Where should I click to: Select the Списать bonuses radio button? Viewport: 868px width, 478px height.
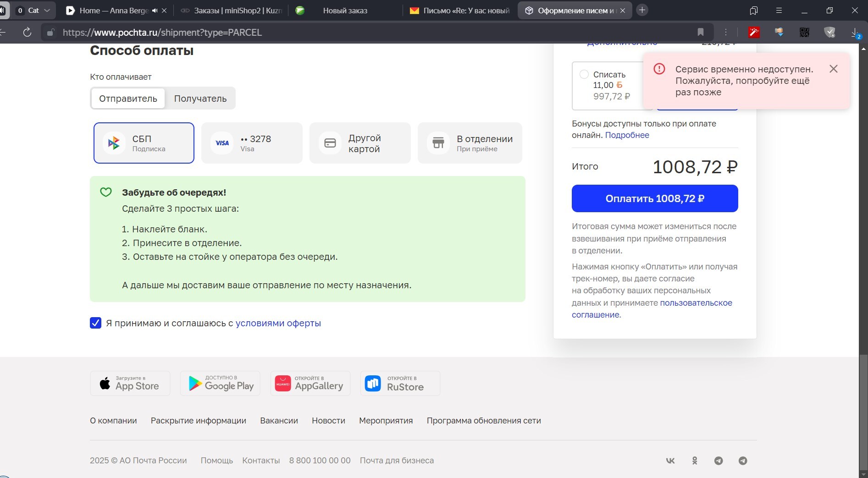[584, 74]
